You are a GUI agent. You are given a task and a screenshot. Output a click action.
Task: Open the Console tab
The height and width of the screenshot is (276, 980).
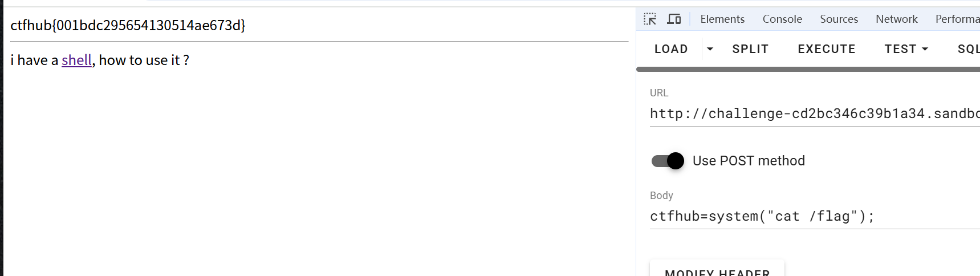[782, 19]
